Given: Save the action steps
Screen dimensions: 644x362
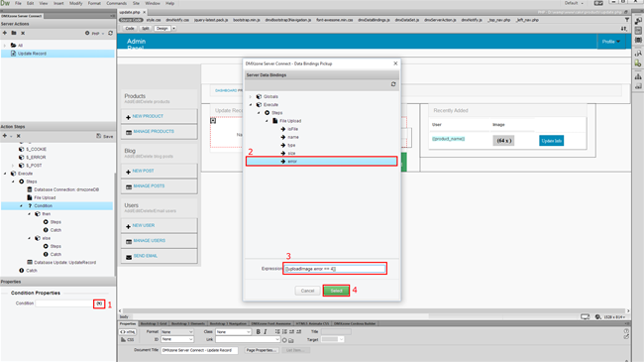Looking at the screenshot, I should 105,136.
